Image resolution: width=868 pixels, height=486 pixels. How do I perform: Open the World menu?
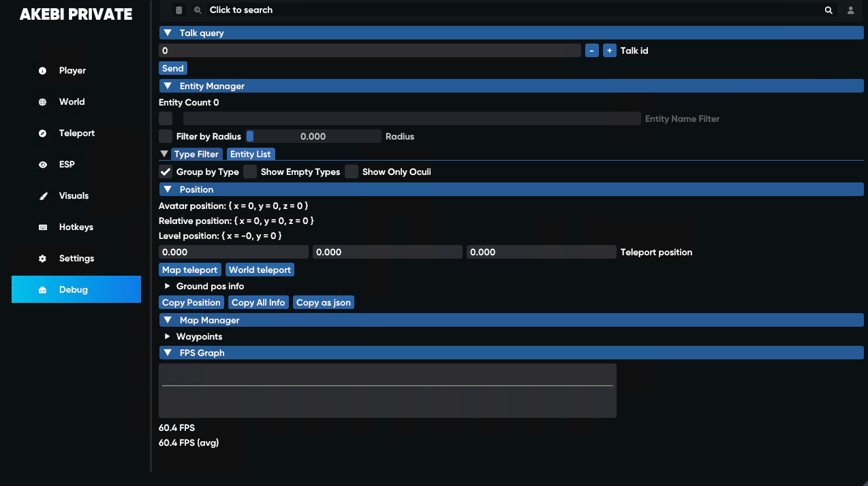click(76, 102)
